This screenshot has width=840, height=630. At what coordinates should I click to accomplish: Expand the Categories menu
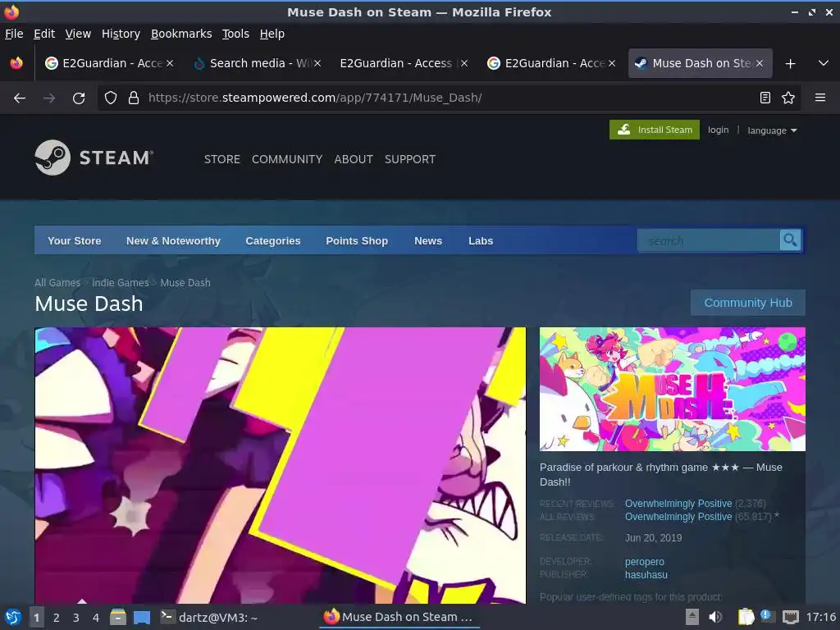272,240
